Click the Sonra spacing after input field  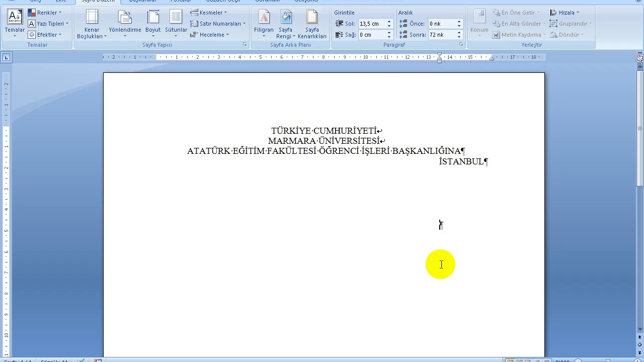click(x=442, y=35)
